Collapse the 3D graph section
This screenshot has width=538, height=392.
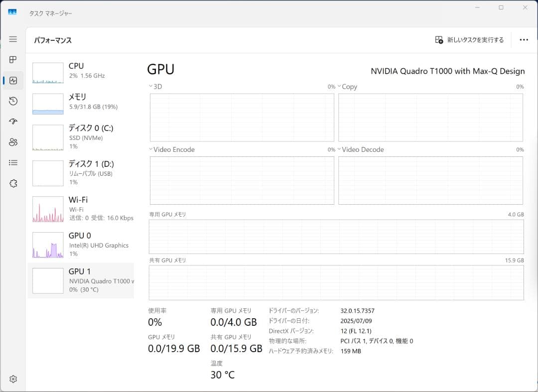pyautogui.click(x=150, y=86)
